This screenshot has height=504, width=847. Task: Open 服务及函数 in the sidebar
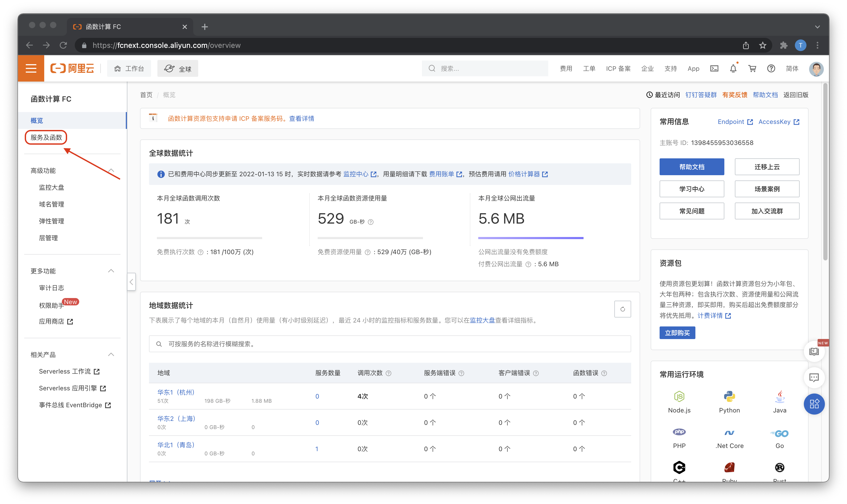[x=46, y=138]
